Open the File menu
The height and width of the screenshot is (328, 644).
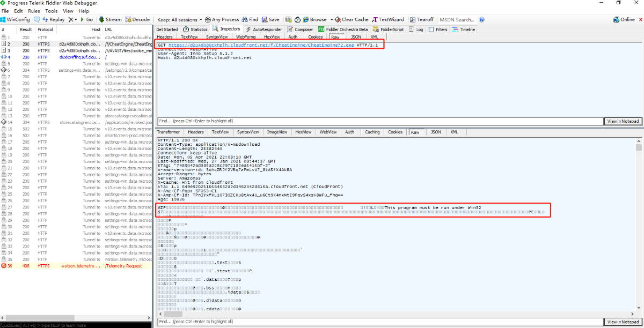5,11
